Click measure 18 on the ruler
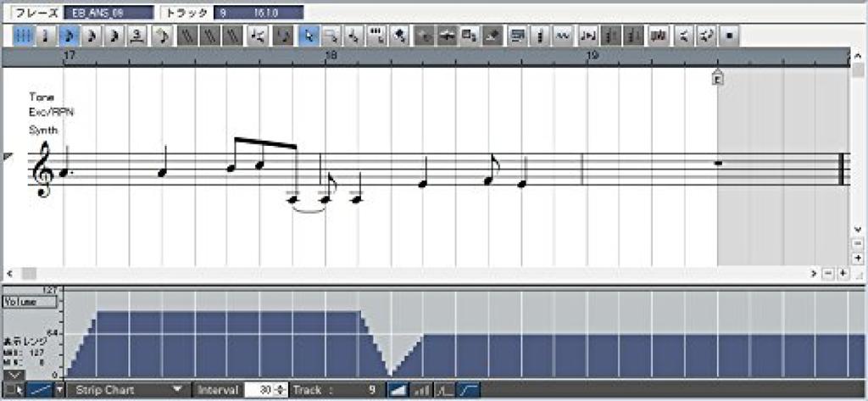 click(331, 55)
